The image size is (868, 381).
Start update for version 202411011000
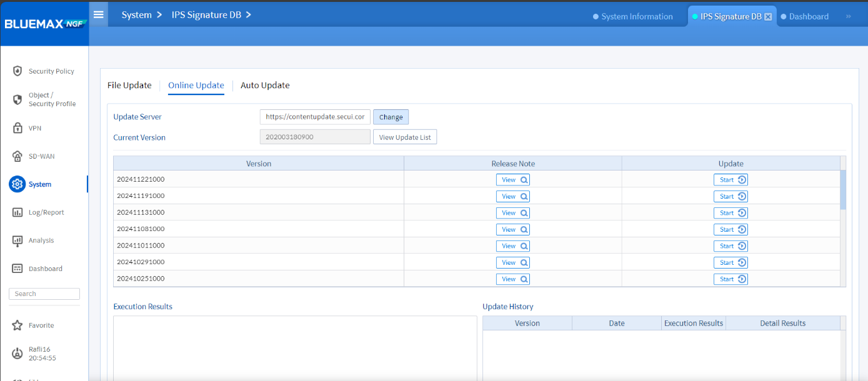[731, 246]
